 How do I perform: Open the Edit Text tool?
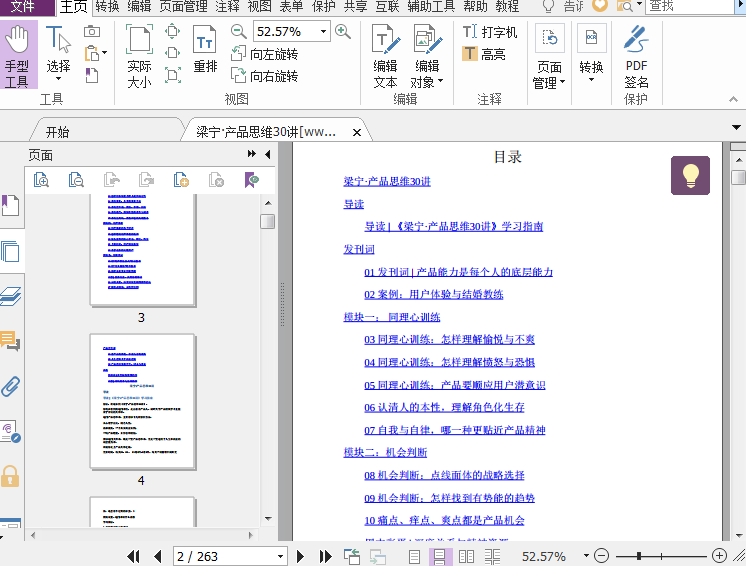385,56
